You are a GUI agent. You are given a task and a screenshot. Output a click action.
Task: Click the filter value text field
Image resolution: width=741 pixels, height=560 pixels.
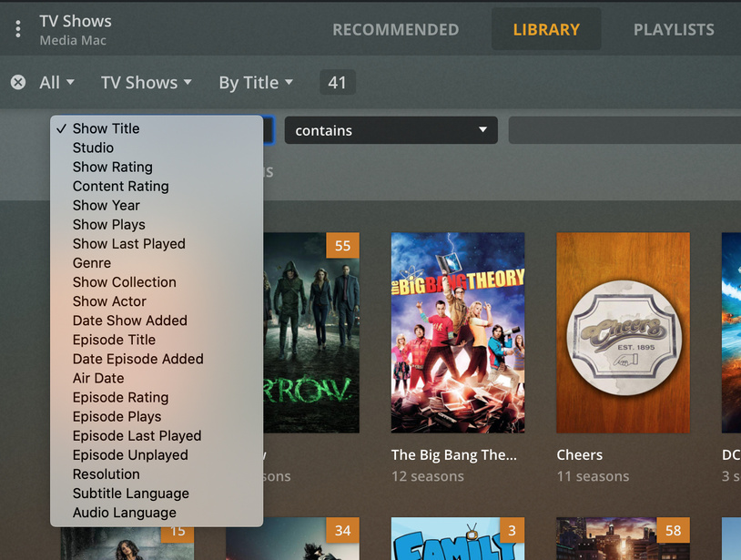(x=624, y=130)
